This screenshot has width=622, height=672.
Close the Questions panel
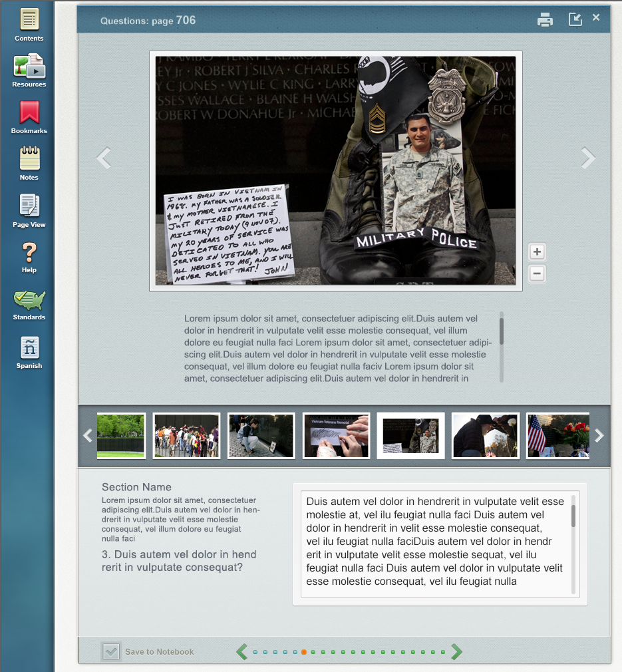pos(596,17)
